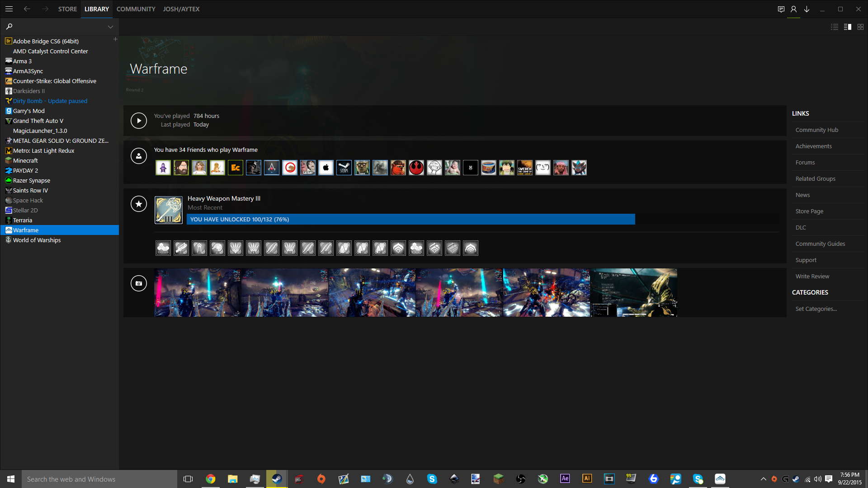The image size is (868, 488).
Task: Open the downloads arrow icon
Action: pos(807,9)
